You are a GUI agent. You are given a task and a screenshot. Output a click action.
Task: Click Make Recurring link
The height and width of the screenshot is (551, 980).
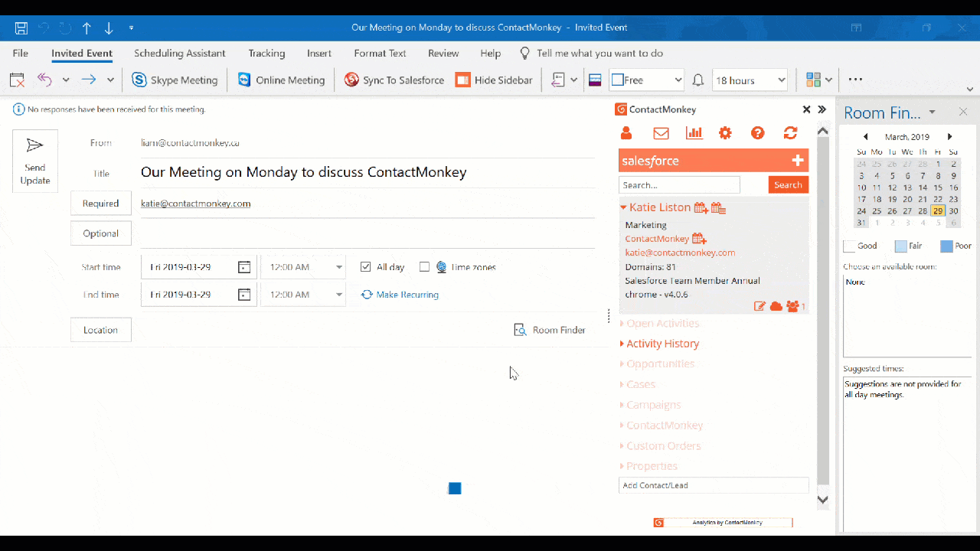click(x=400, y=295)
